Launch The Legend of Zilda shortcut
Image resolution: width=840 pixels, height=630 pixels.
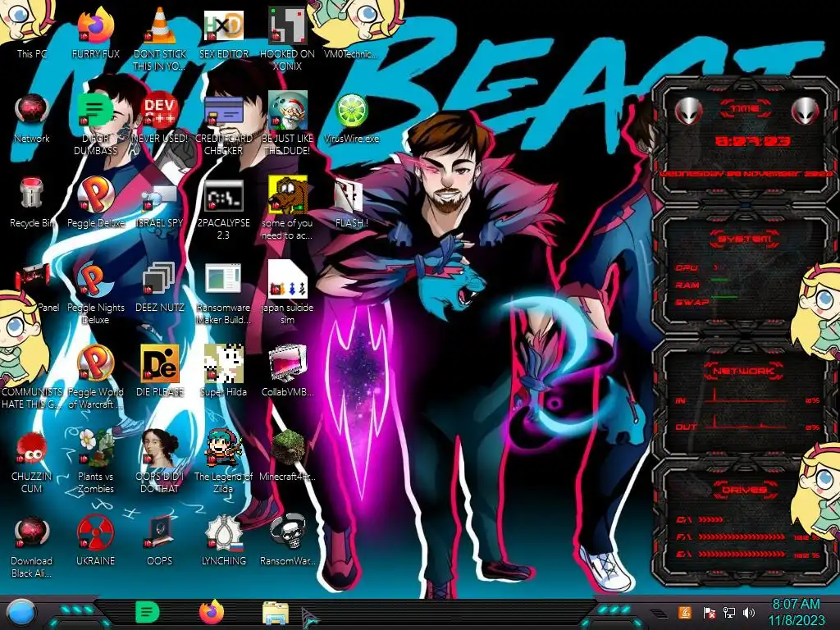pos(223,461)
